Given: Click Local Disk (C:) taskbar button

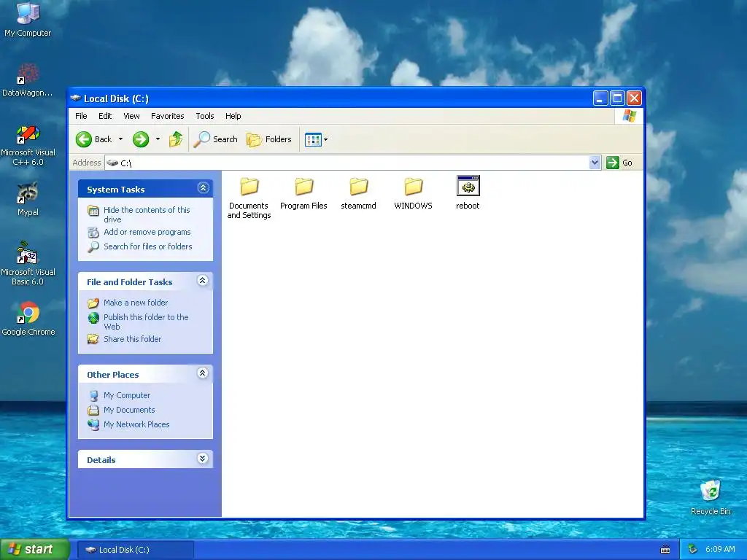Looking at the screenshot, I should pyautogui.click(x=135, y=550).
